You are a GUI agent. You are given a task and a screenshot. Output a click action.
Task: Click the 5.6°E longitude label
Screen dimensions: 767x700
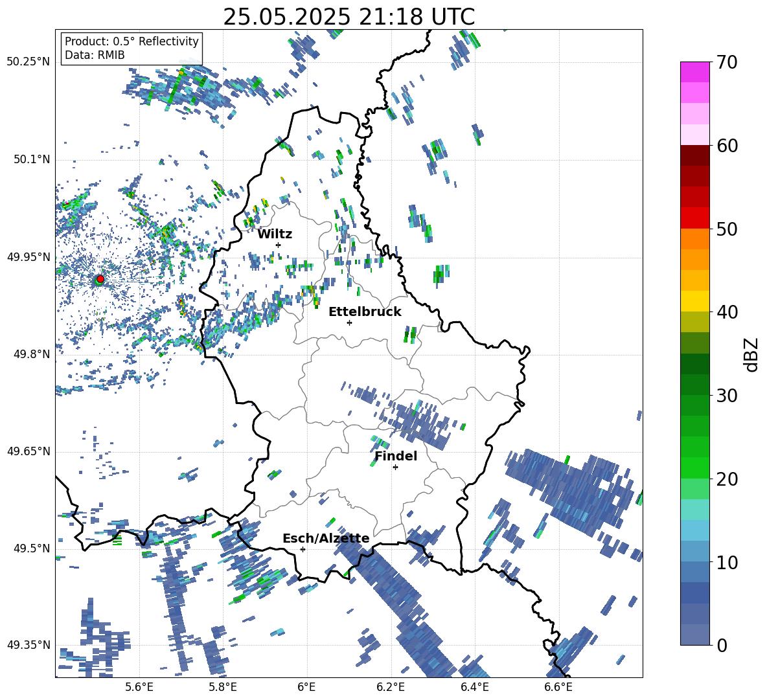tap(139, 687)
